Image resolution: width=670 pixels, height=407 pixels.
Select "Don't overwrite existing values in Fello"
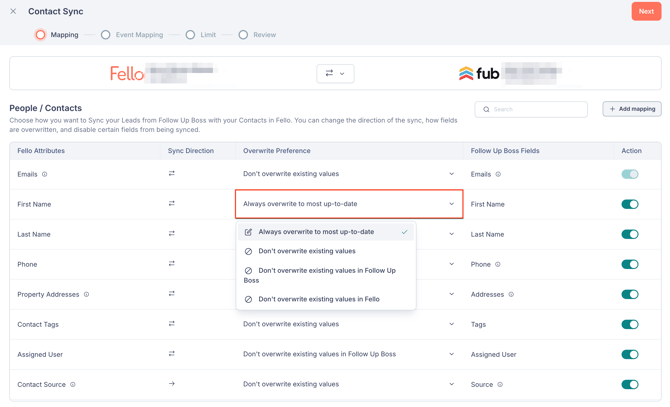(x=318, y=299)
